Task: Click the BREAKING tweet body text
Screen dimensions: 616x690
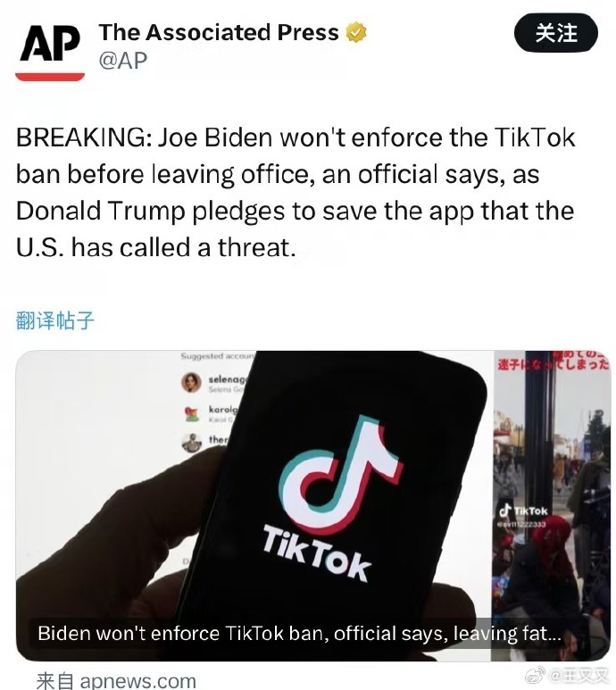Action: pyautogui.click(x=296, y=192)
